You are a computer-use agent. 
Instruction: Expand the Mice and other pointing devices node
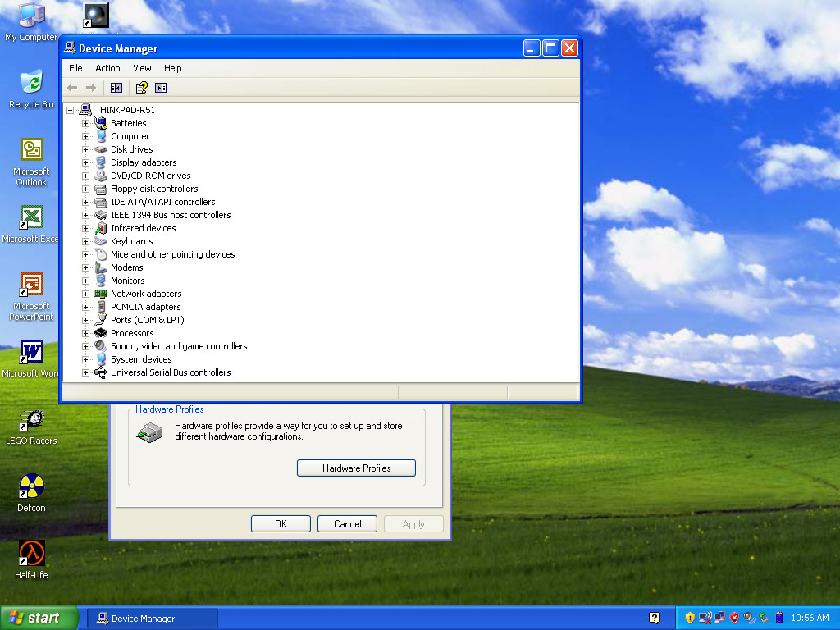click(x=85, y=254)
